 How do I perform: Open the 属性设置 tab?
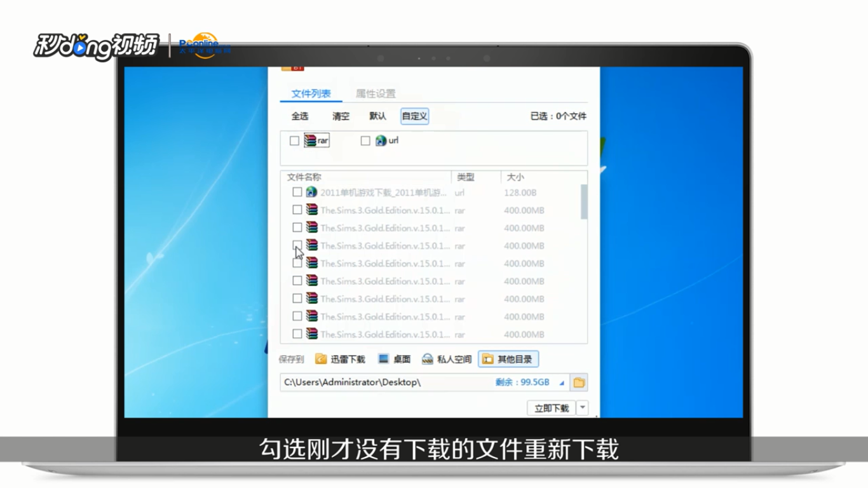pyautogui.click(x=375, y=94)
